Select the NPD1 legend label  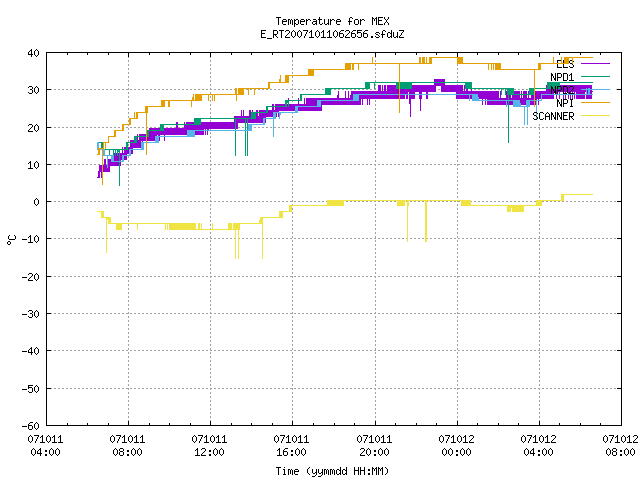pyautogui.click(x=562, y=77)
